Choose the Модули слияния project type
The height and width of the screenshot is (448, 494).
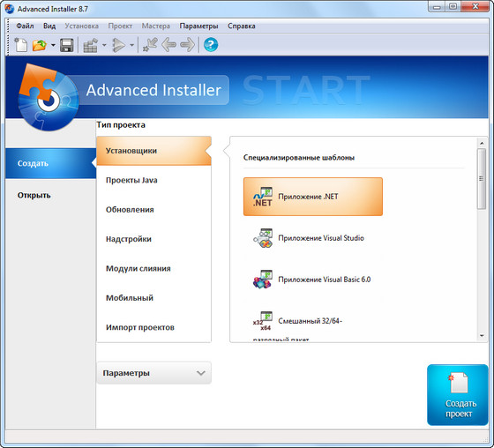click(153, 268)
